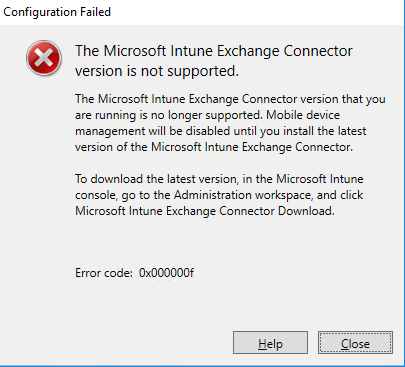Click the Configuration Failed title bar text
This screenshot has width=405, height=367.
(57, 12)
